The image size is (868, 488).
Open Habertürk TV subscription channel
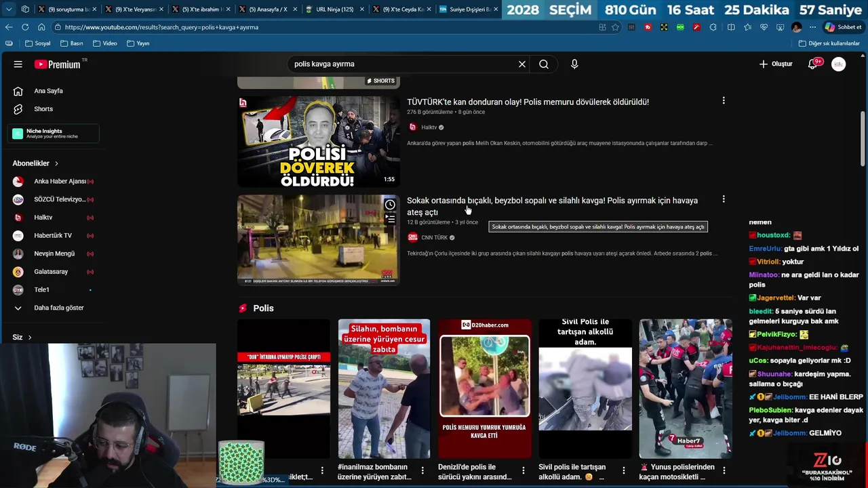(x=54, y=236)
